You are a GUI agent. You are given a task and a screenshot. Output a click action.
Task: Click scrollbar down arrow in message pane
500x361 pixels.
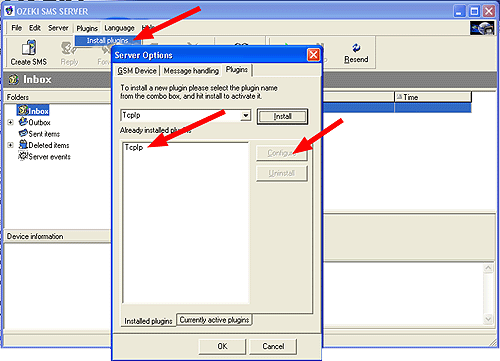(x=488, y=319)
